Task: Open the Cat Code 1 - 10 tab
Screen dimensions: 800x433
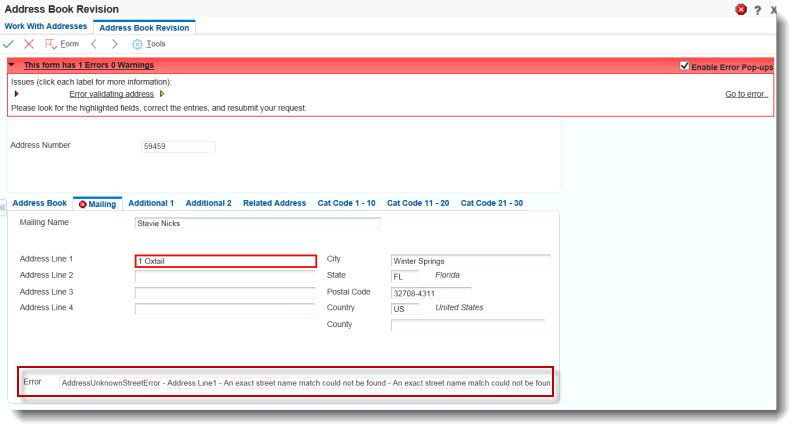Action: pyautogui.click(x=346, y=203)
